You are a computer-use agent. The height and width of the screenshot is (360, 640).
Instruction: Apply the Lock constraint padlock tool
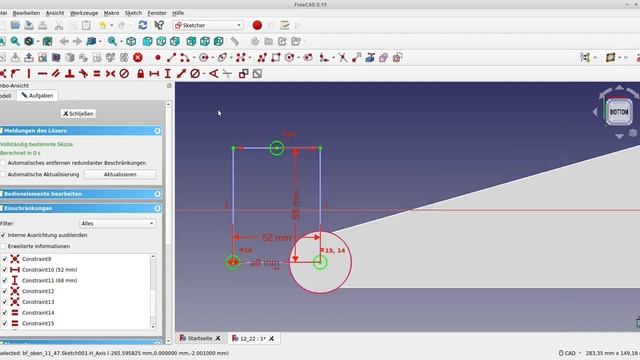(140, 73)
